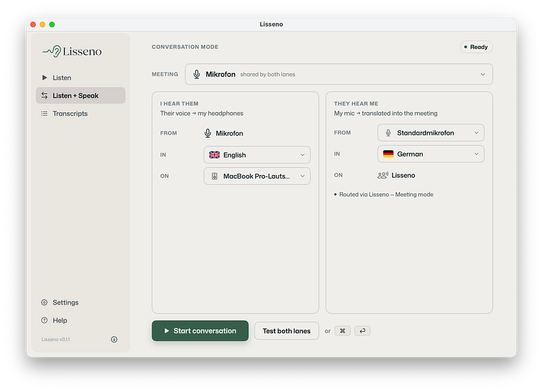Click Test both lanes button
The image size is (543, 392).
coord(286,331)
